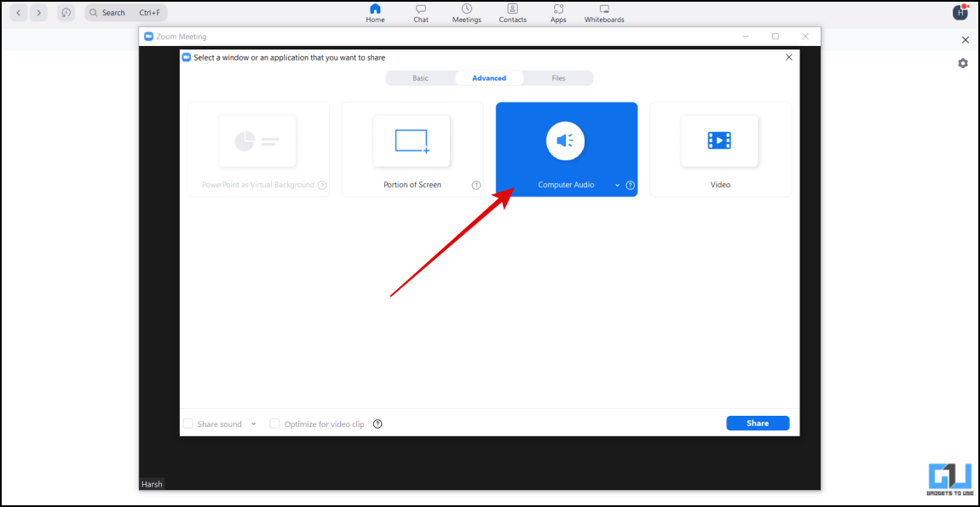
Task: Open the history clock icon
Action: (66, 13)
